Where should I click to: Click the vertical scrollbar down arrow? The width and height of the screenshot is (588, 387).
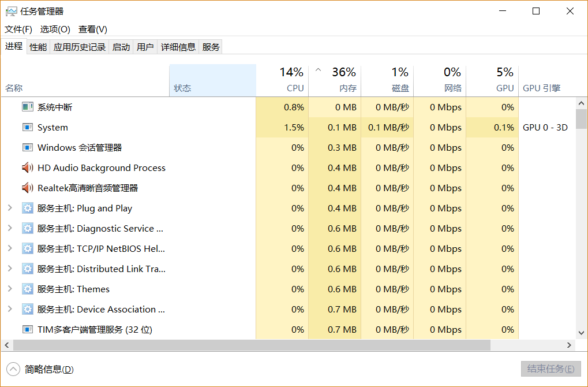tap(581, 333)
